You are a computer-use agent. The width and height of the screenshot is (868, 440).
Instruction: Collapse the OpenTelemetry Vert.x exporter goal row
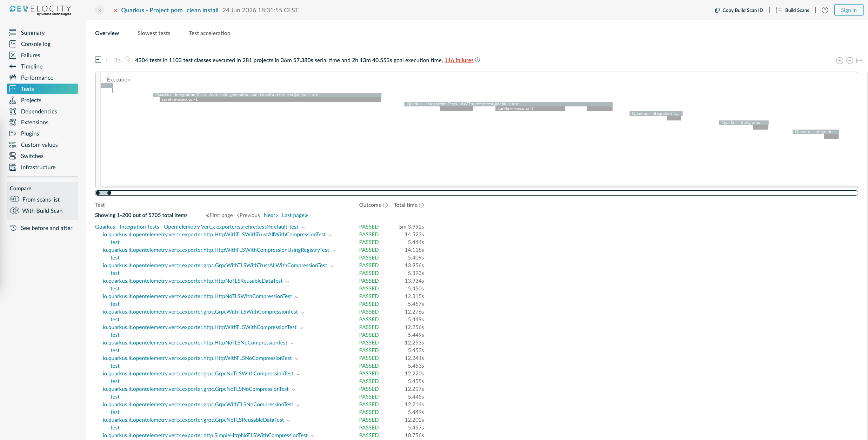[x=303, y=227]
